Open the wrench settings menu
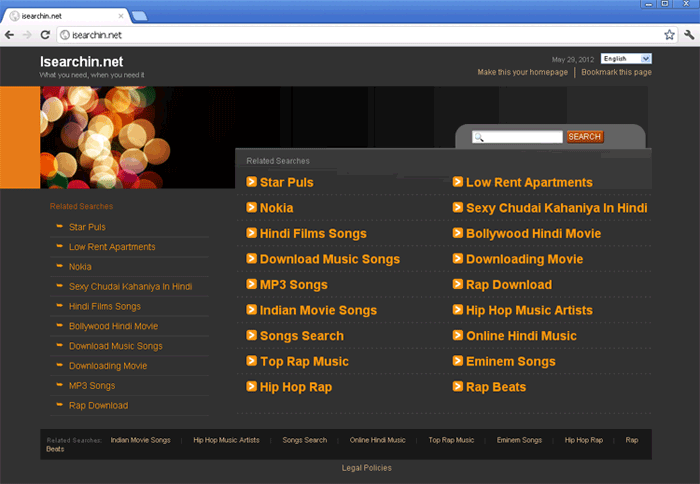Screen dimensions: 700x484 coord(688,34)
